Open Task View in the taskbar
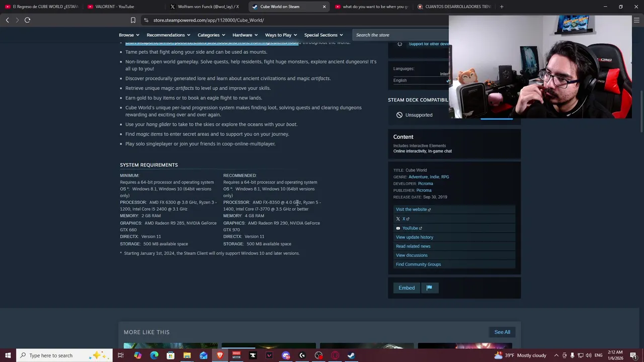 121,355
